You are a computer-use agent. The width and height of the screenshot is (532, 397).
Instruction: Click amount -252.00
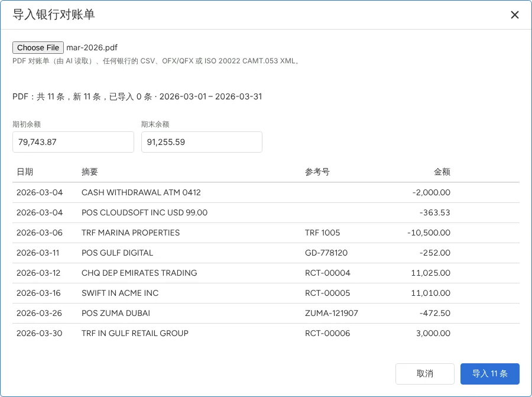[434, 253]
